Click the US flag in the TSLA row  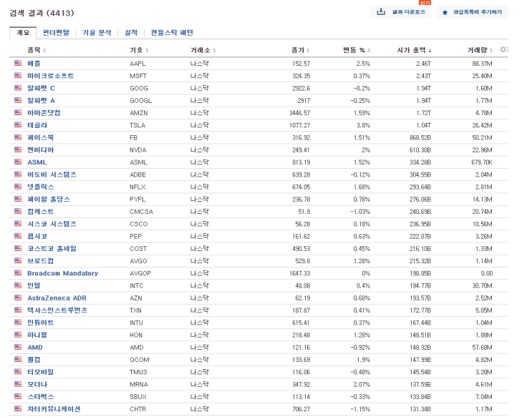point(18,124)
